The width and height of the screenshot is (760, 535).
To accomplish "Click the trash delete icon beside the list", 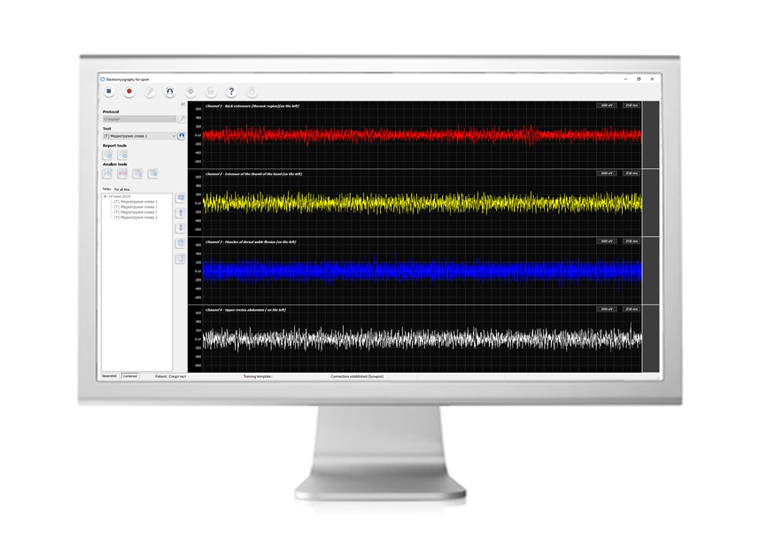I will click(x=180, y=243).
